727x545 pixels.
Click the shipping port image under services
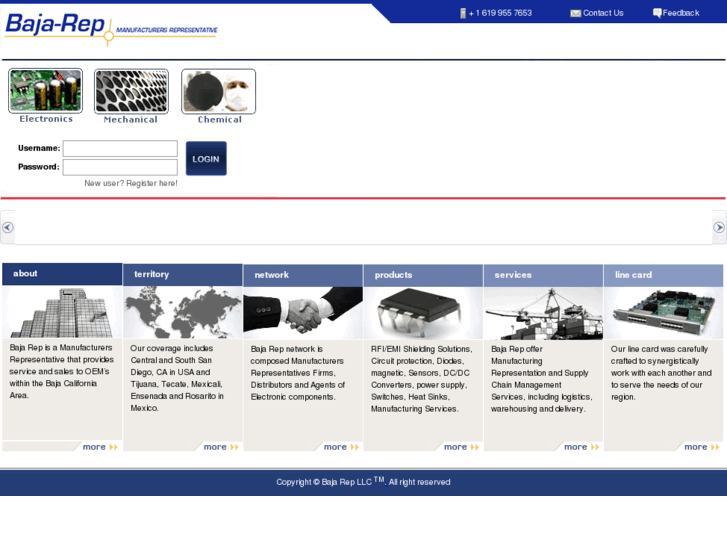pos(543,313)
